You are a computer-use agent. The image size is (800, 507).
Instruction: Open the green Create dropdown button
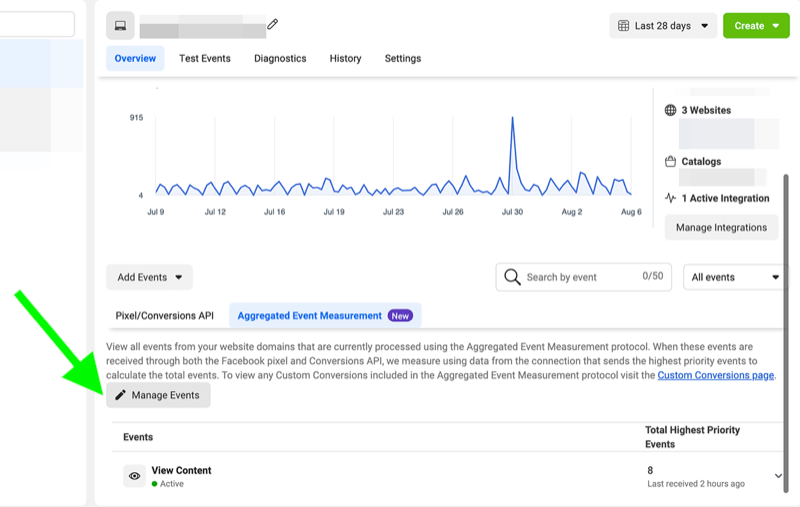pos(756,26)
